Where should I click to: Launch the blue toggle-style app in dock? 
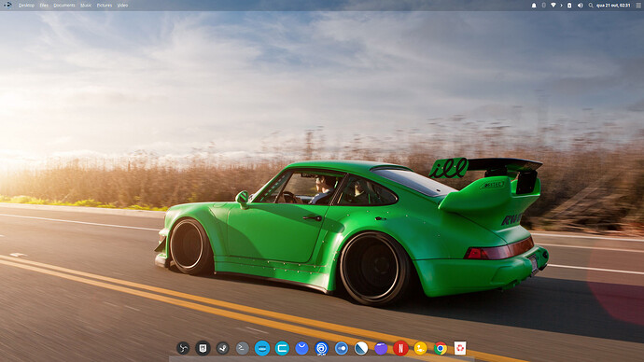click(342, 348)
